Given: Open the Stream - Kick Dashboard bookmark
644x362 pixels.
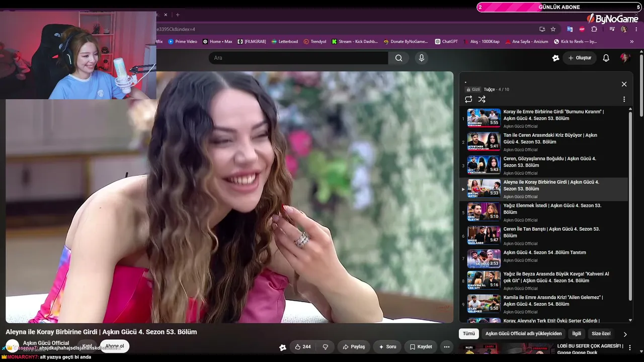Looking at the screenshot, I should tap(355, 42).
